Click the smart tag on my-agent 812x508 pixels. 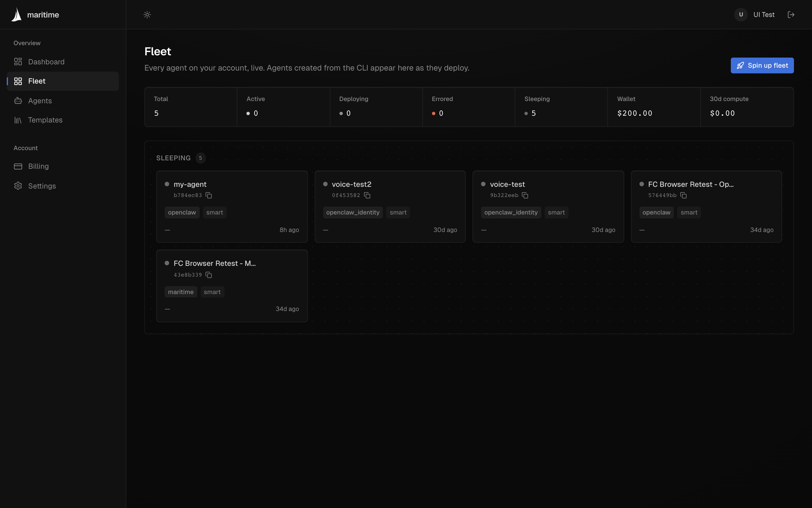point(215,212)
